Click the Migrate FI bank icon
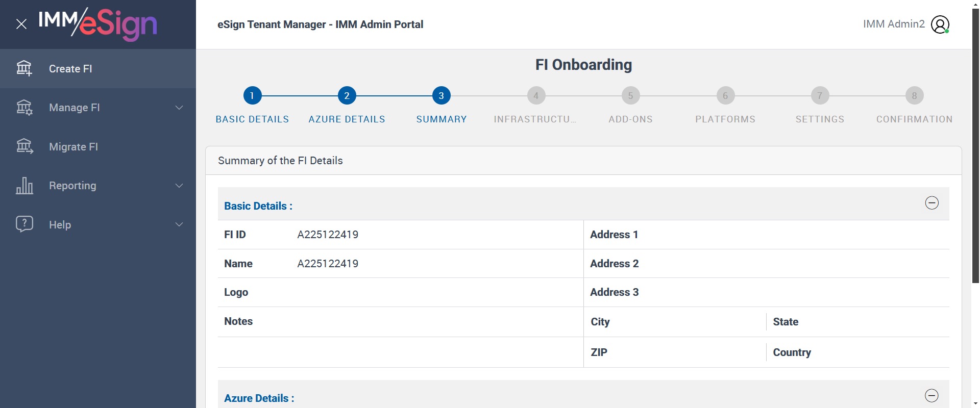 tap(24, 146)
